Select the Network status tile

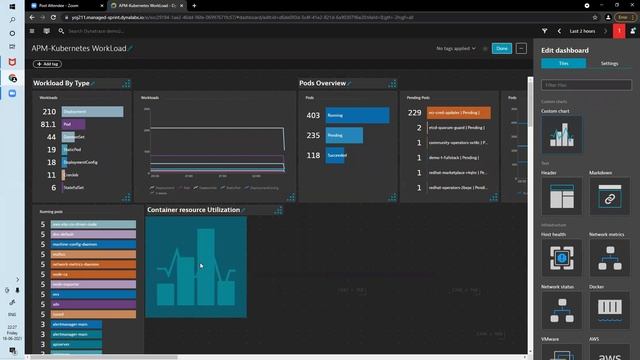pos(562,310)
